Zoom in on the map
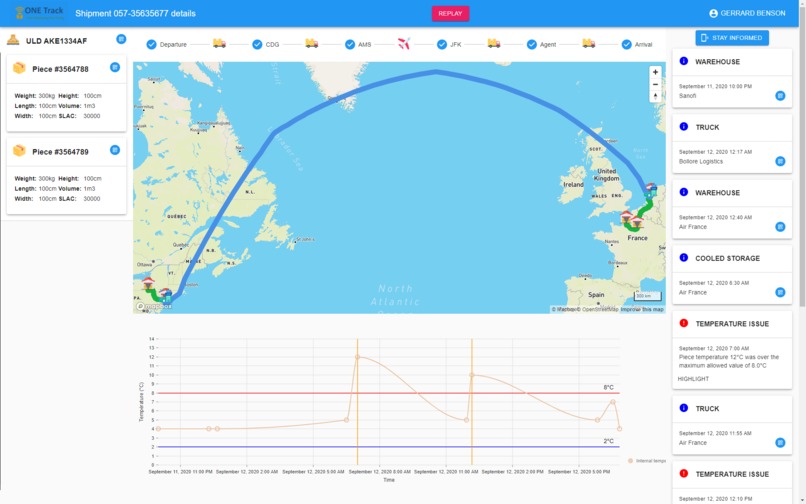Viewport: 806px width, 504px height. 655,72
